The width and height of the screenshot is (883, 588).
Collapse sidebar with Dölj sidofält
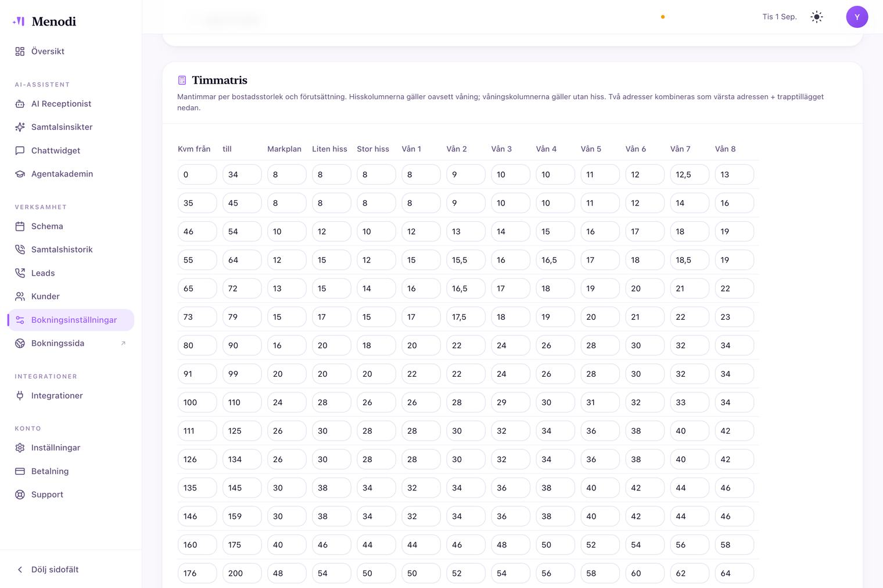tap(48, 569)
